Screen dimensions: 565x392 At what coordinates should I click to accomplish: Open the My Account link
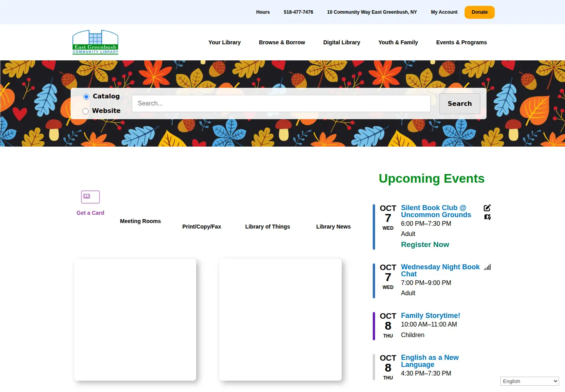(x=444, y=12)
